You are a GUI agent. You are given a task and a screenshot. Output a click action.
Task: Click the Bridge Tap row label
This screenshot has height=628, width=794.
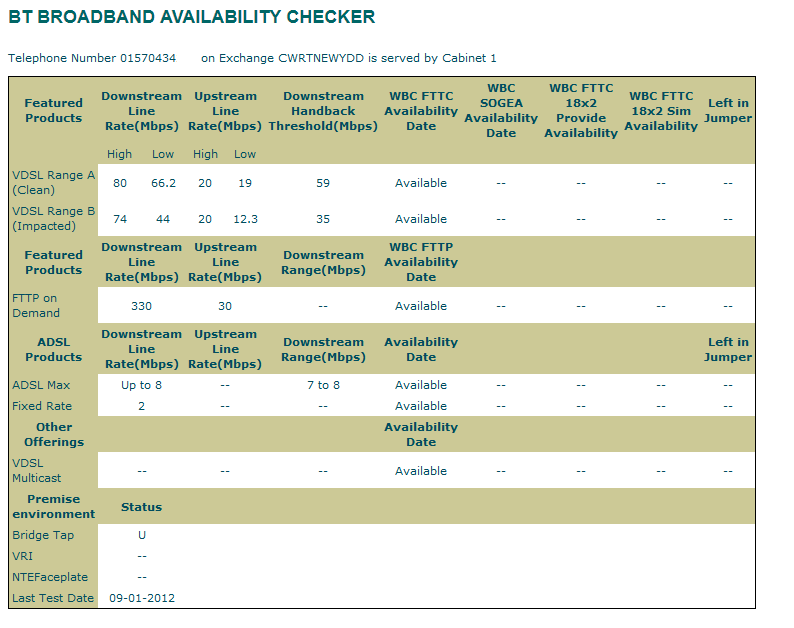coord(43,535)
